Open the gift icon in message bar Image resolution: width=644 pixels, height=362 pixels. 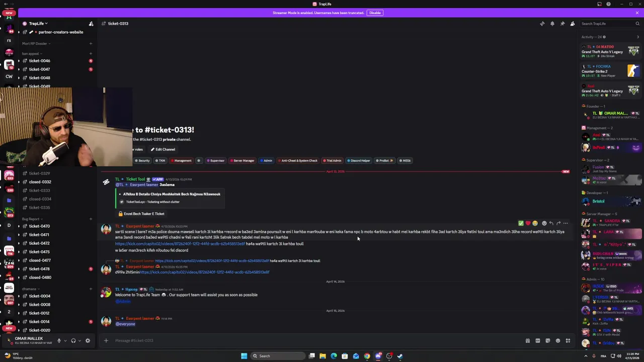(x=527, y=341)
